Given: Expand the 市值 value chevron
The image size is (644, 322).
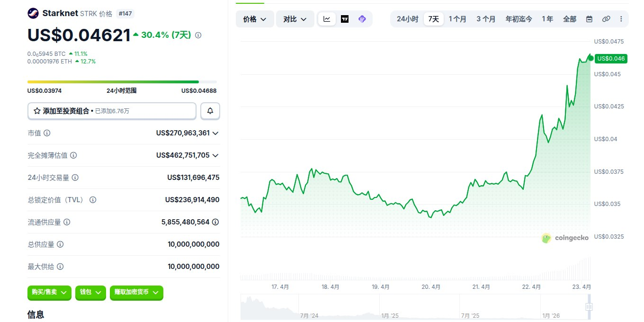Looking at the screenshot, I should pos(215,133).
